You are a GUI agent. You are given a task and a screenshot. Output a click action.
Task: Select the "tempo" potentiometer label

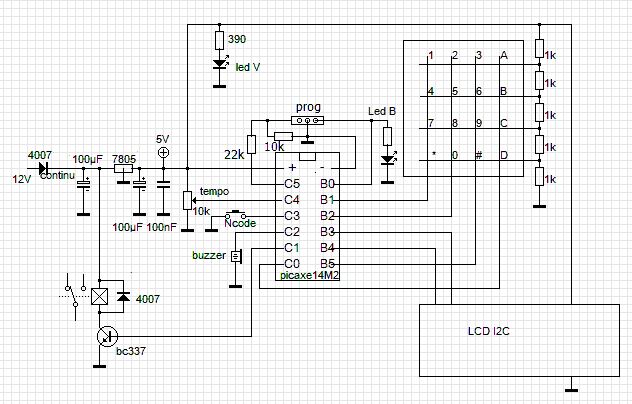[x=214, y=191]
